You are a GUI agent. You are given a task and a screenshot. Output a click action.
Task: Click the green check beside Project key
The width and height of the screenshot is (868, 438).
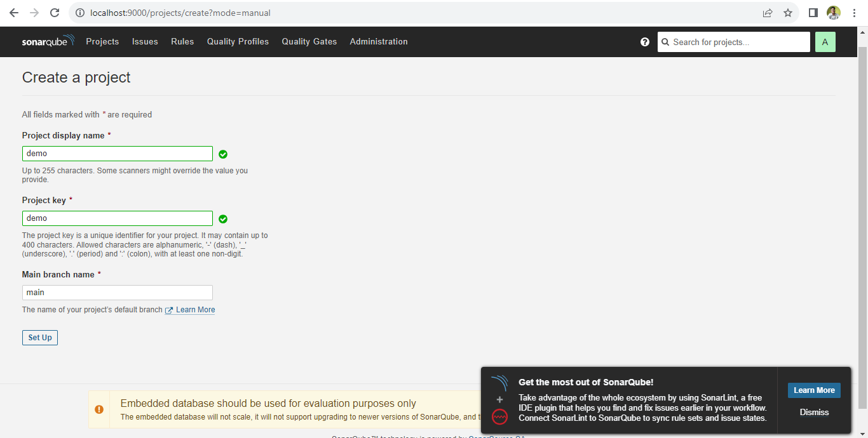click(223, 219)
